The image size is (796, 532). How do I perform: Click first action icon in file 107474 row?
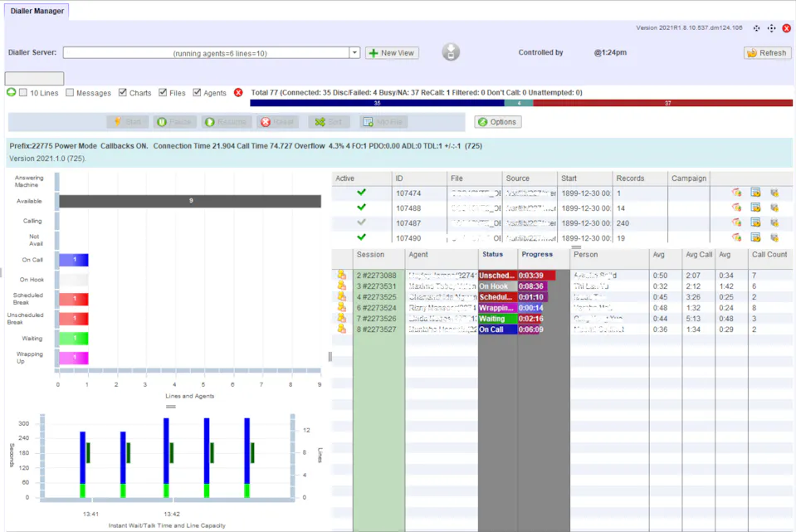[x=735, y=193]
